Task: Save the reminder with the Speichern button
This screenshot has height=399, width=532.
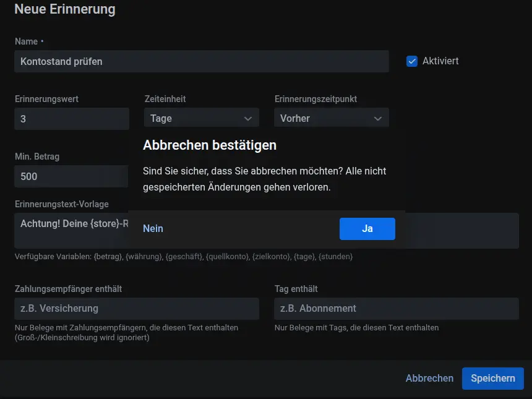Action: coord(492,378)
